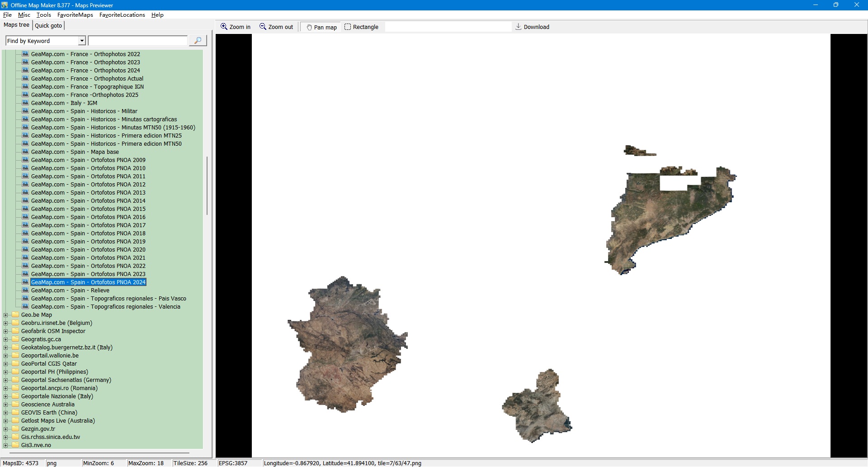Open the Find by Keyword dropdown
Image resolution: width=868 pixels, height=467 pixels.
82,41
